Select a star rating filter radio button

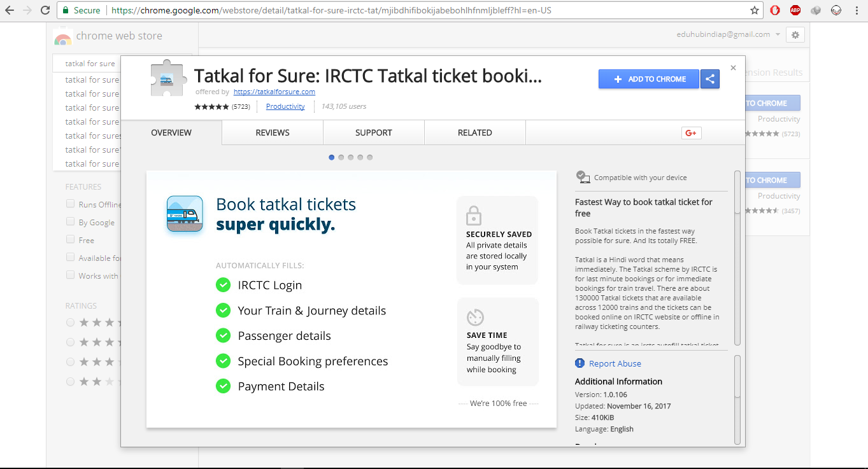coord(70,322)
